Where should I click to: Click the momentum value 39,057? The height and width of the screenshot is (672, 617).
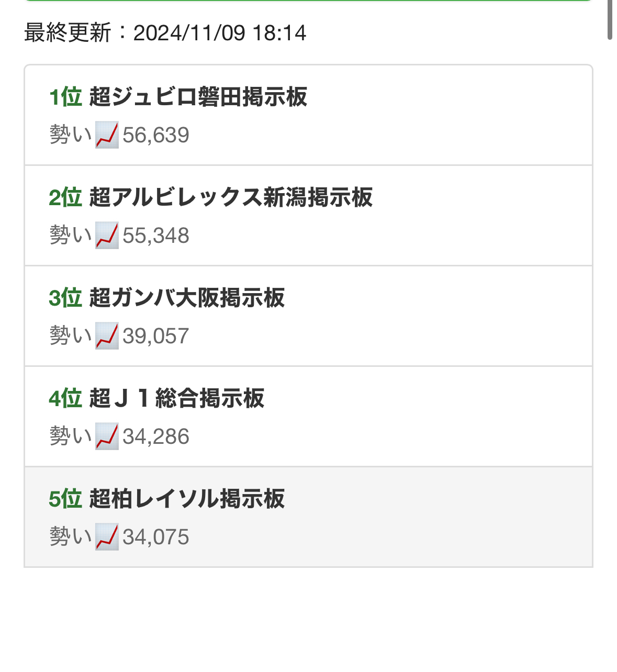[156, 337]
